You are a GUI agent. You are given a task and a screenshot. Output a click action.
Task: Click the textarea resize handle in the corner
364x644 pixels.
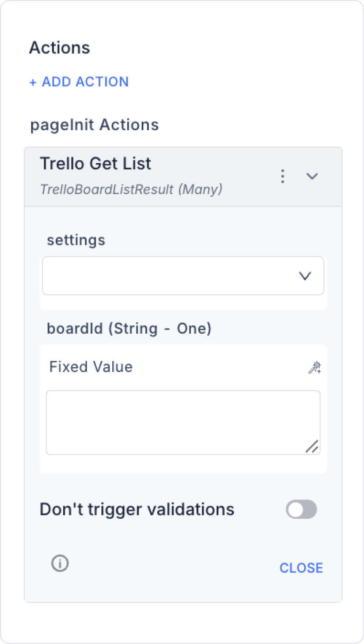[312, 447]
